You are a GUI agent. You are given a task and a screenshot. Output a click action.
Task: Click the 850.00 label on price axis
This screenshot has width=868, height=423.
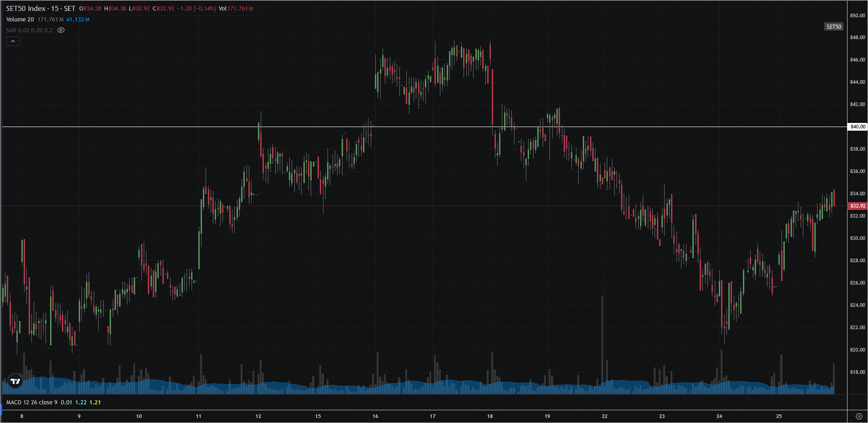click(x=858, y=15)
